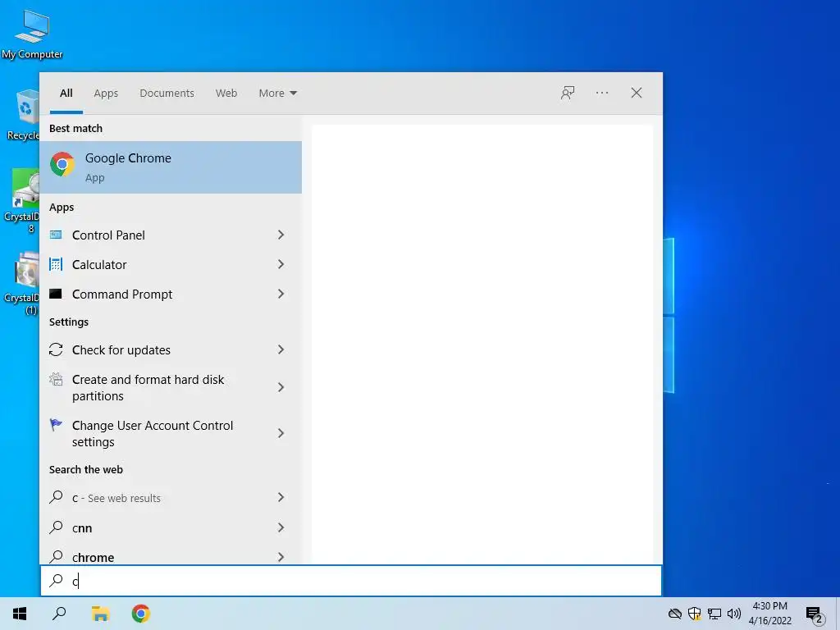Click 'Create and format hard disk partitions'
840x630 pixels.
tap(148, 387)
